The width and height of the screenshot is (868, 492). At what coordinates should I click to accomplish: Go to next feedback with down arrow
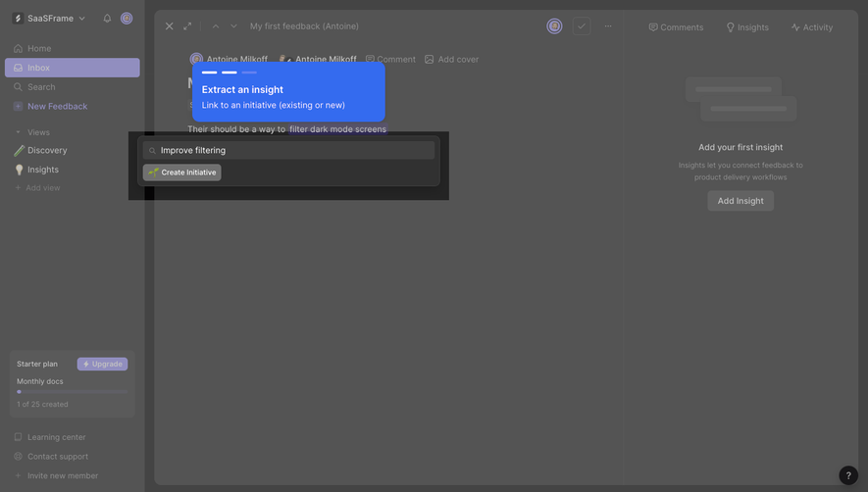(x=233, y=26)
